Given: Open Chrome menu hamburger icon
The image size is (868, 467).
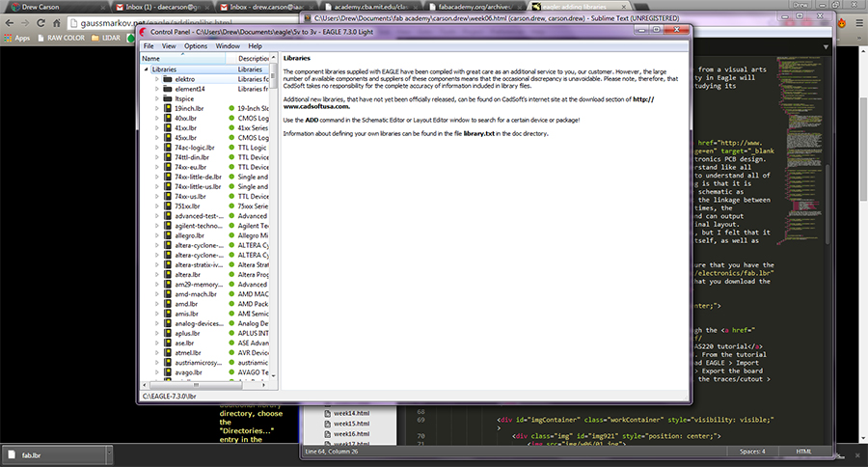Looking at the screenshot, I should [x=859, y=23].
